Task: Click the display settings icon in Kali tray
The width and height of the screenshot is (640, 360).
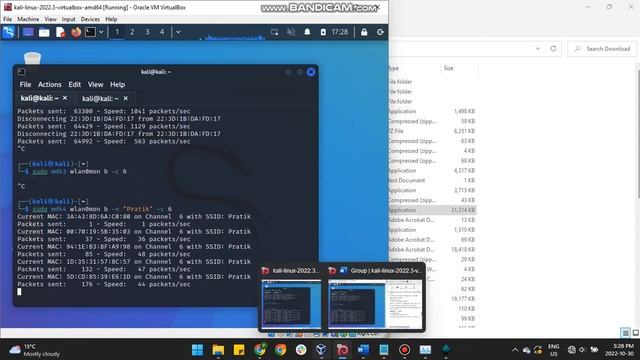Action: (274, 32)
